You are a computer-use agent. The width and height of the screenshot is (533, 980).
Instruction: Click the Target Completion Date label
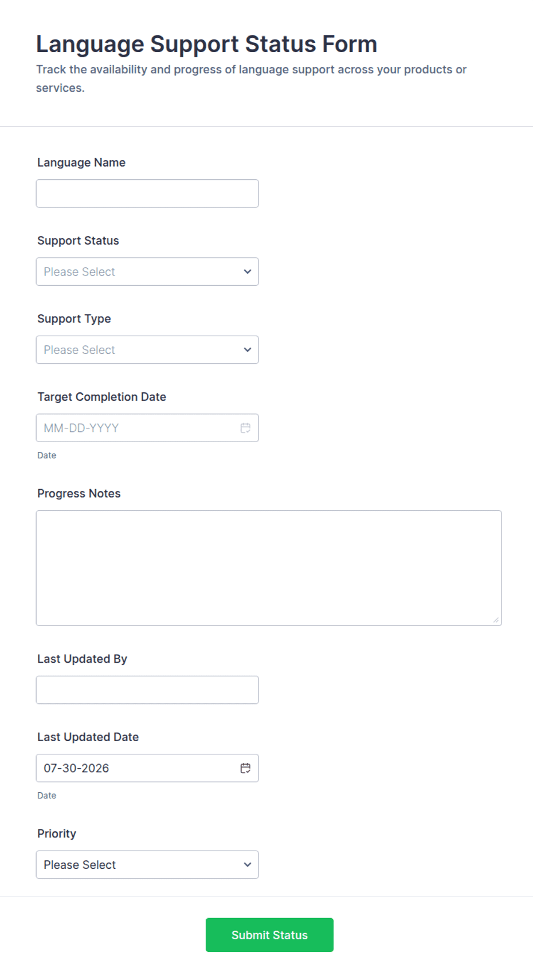point(102,397)
